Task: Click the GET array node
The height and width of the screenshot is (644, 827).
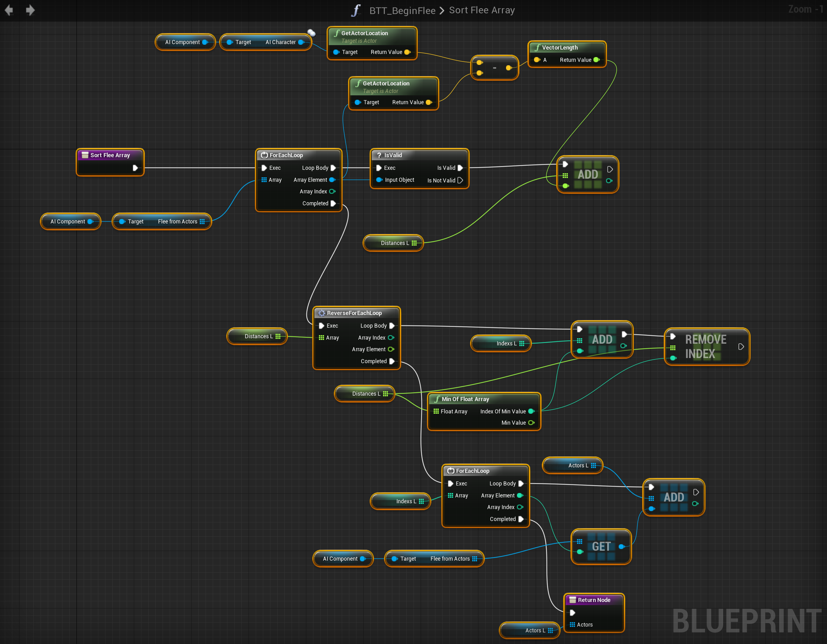Action: [601, 546]
